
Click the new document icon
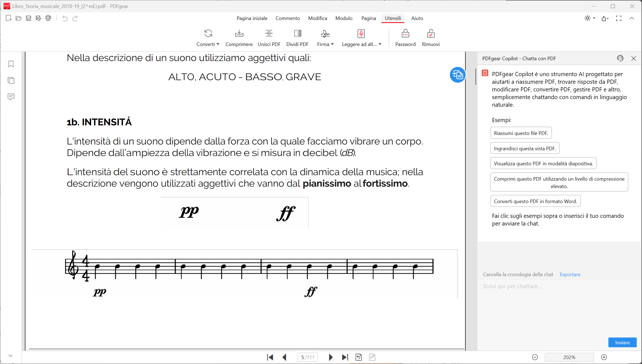click(x=8, y=18)
